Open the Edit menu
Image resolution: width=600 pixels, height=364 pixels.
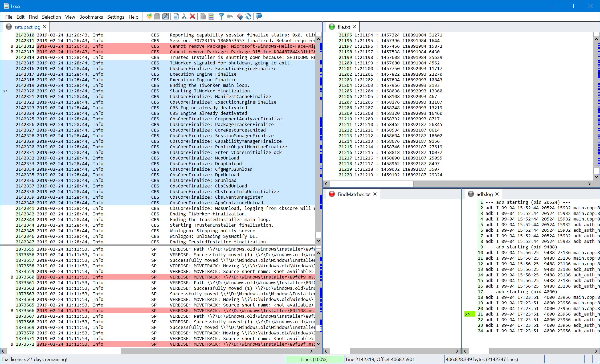(x=20, y=17)
